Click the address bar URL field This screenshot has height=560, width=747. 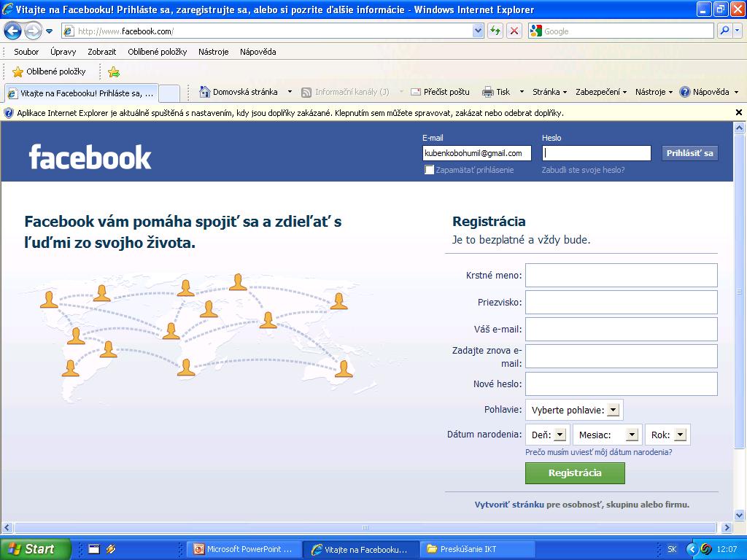click(267, 31)
